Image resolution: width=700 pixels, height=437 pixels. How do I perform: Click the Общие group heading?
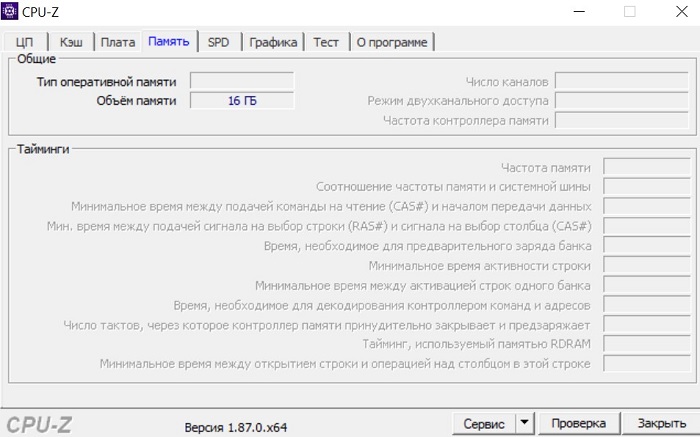(36, 59)
